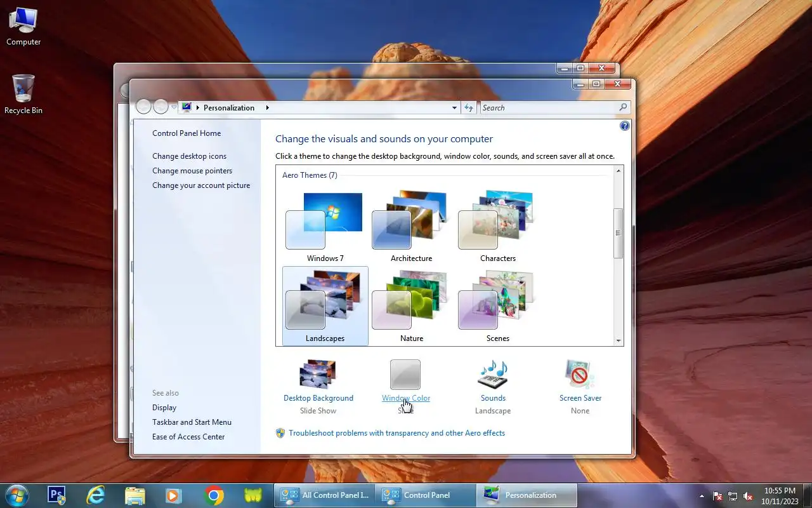Screen dimensions: 812x508
Task: Select the Windows 7 theme
Action: (x=325, y=226)
